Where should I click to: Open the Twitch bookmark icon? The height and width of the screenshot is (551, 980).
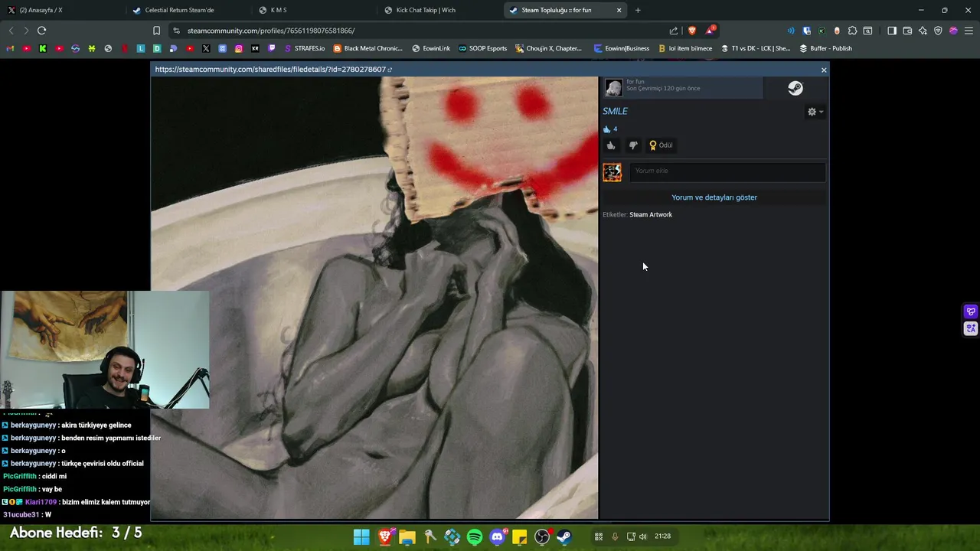coord(272,48)
